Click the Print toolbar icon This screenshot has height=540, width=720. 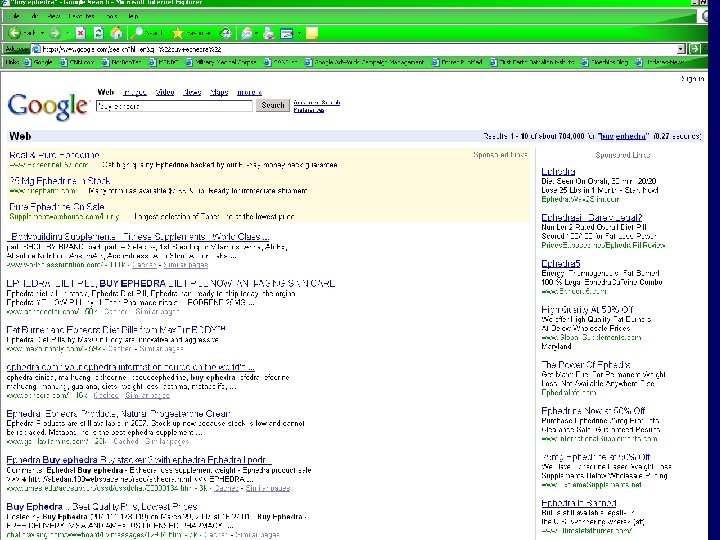269,33
